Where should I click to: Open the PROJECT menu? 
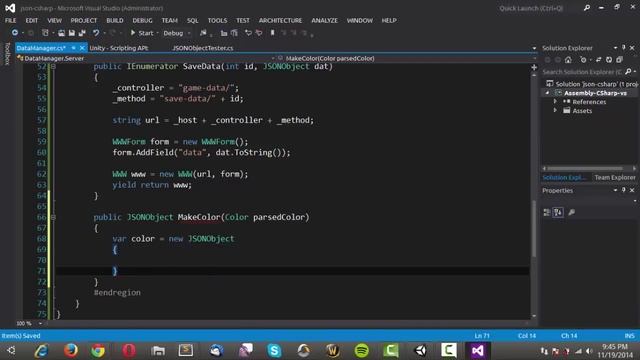[84, 20]
